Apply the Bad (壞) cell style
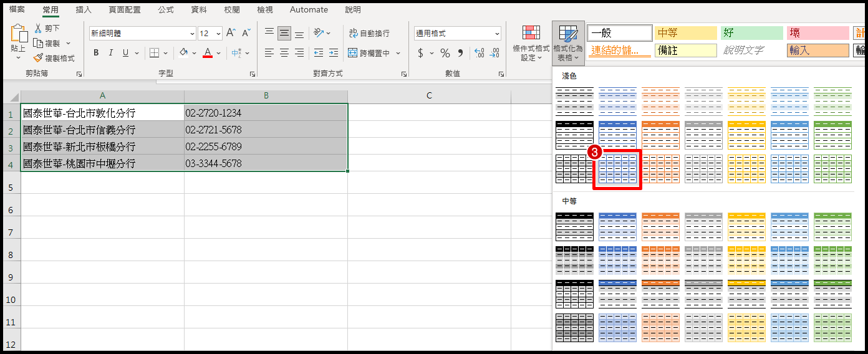Screen dimensions: 868x354 point(818,33)
